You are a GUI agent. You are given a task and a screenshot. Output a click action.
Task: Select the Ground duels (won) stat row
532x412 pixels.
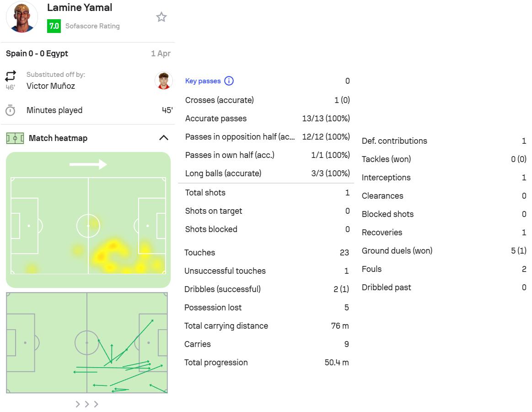click(443, 251)
